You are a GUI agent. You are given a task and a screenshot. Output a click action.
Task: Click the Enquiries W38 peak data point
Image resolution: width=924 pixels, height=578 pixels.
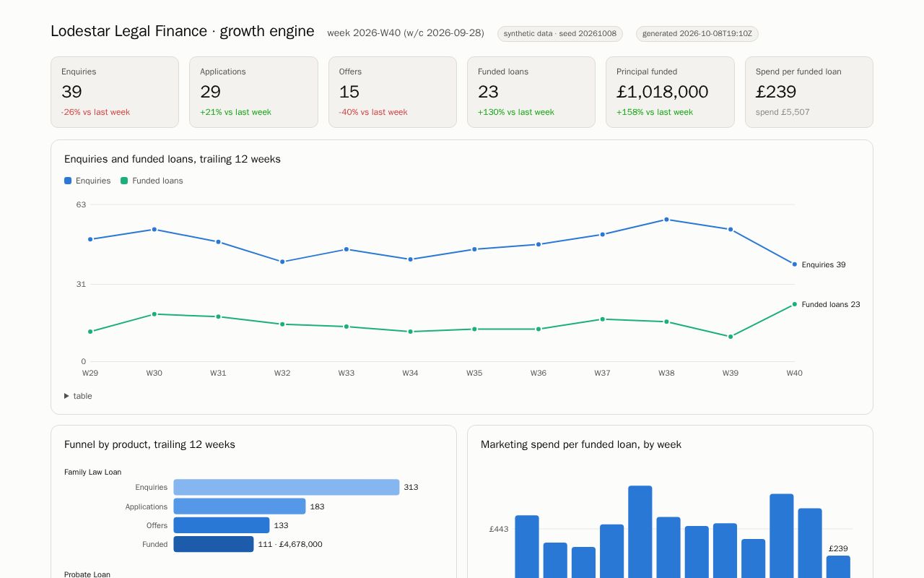[x=666, y=220]
